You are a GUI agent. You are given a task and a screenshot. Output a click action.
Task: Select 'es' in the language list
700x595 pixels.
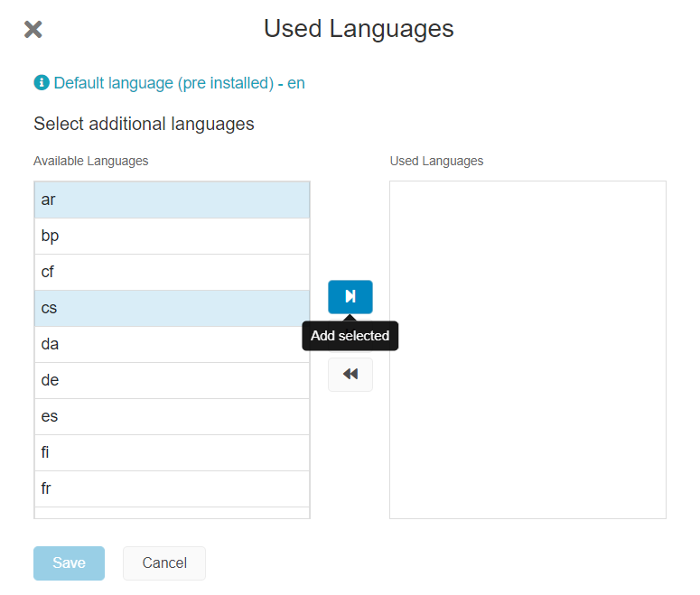172,417
